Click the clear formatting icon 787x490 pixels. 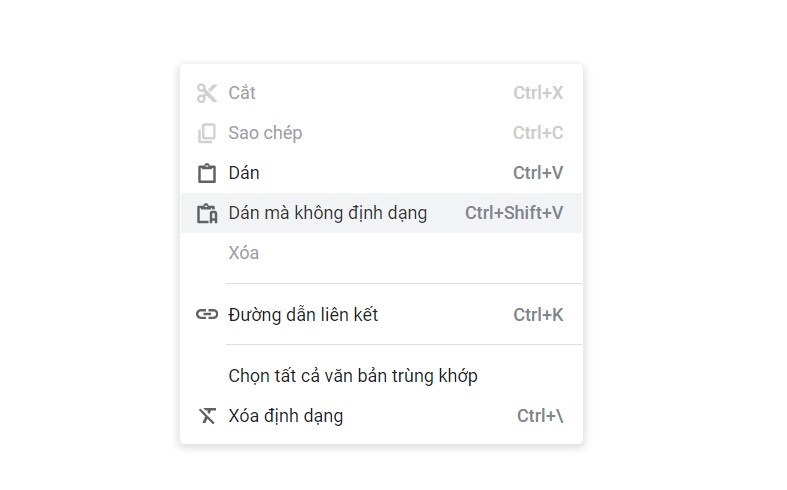coord(207,416)
